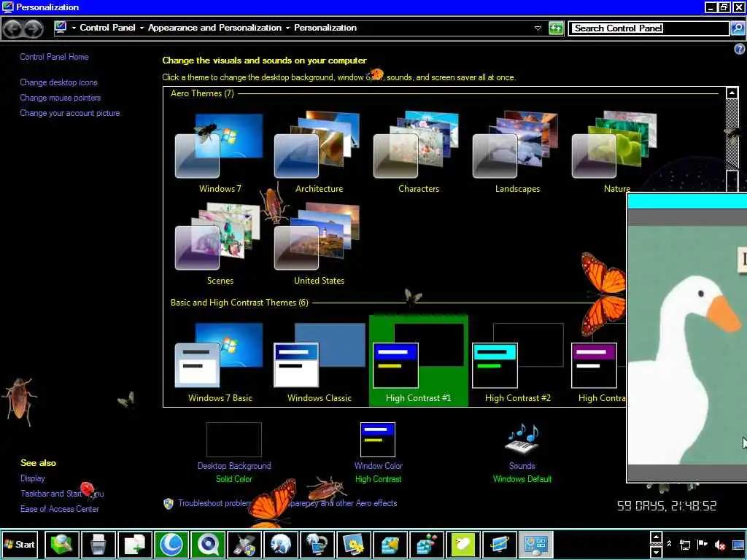Image resolution: width=747 pixels, height=560 pixels.
Task: Select the United States theme
Action: pyautogui.click(x=318, y=244)
